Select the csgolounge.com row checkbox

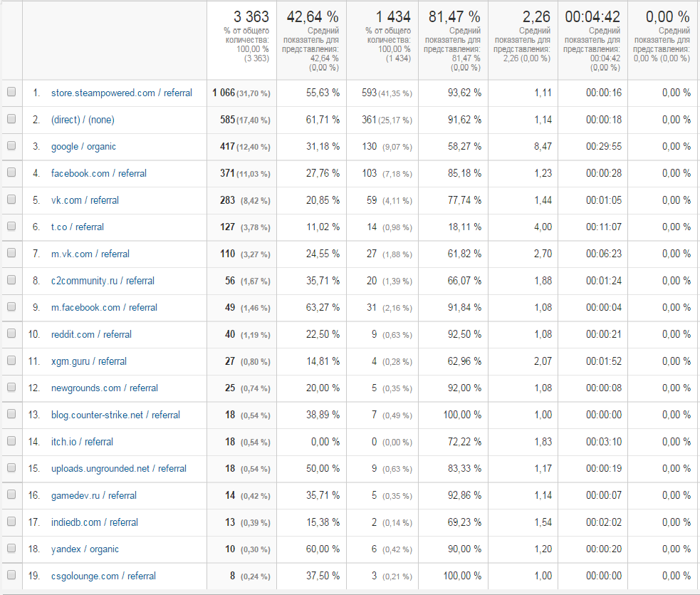coord(11,576)
